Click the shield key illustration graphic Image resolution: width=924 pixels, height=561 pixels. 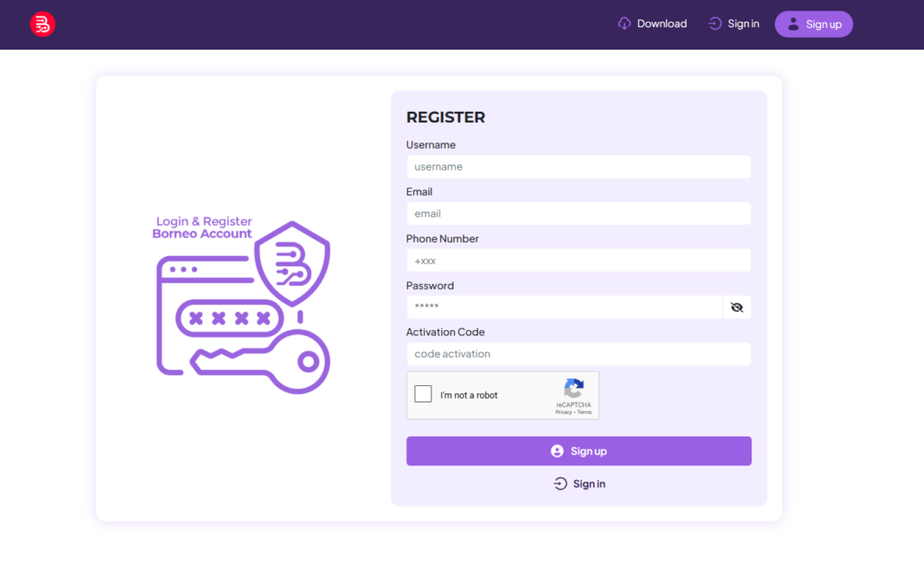point(243,307)
